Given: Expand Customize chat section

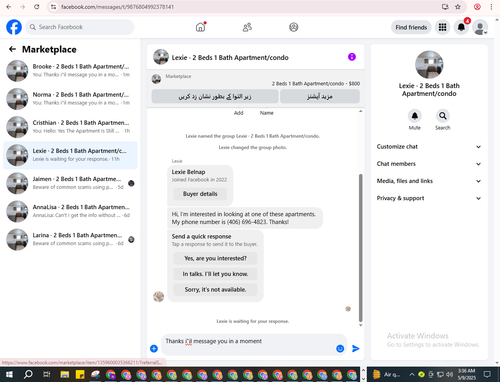Looking at the screenshot, I should click(429, 147).
